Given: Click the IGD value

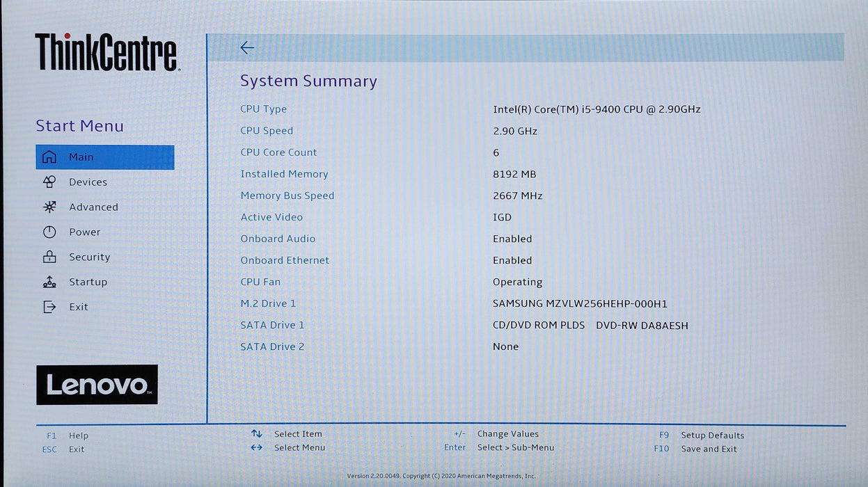Looking at the screenshot, I should pos(502,217).
